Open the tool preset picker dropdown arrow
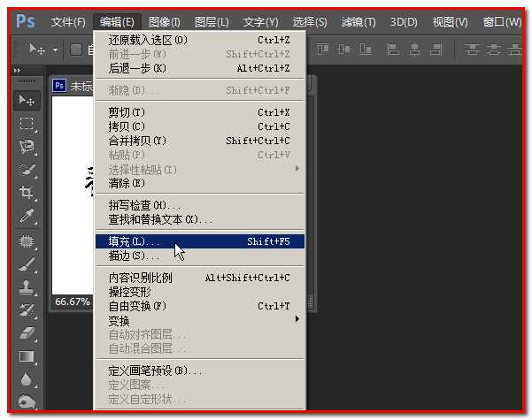 pos(55,50)
